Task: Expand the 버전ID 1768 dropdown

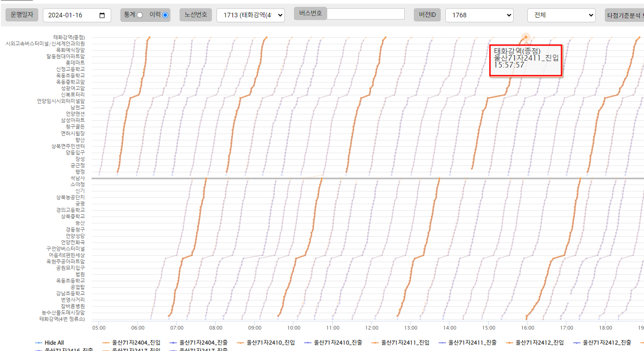Action: (479, 15)
